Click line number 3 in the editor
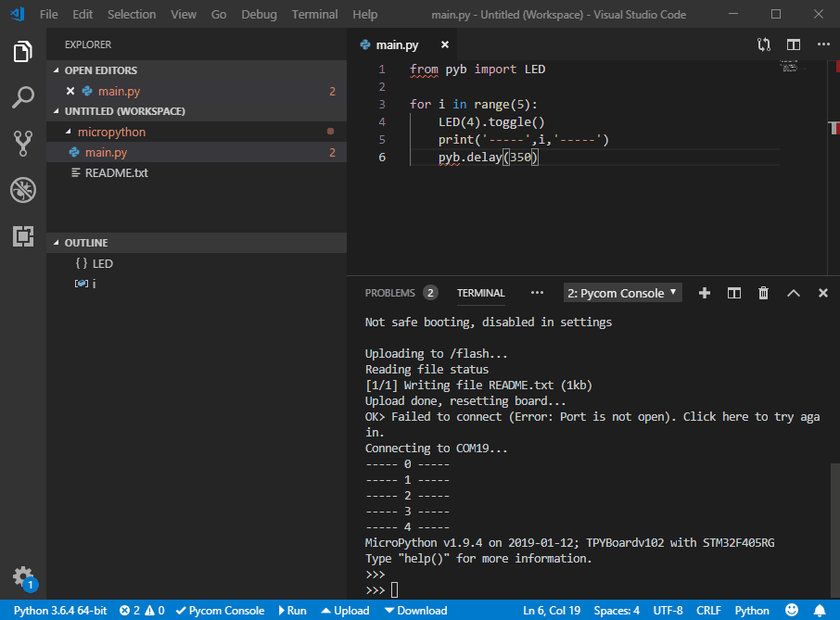This screenshot has width=840, height=620. coord(381,104)
